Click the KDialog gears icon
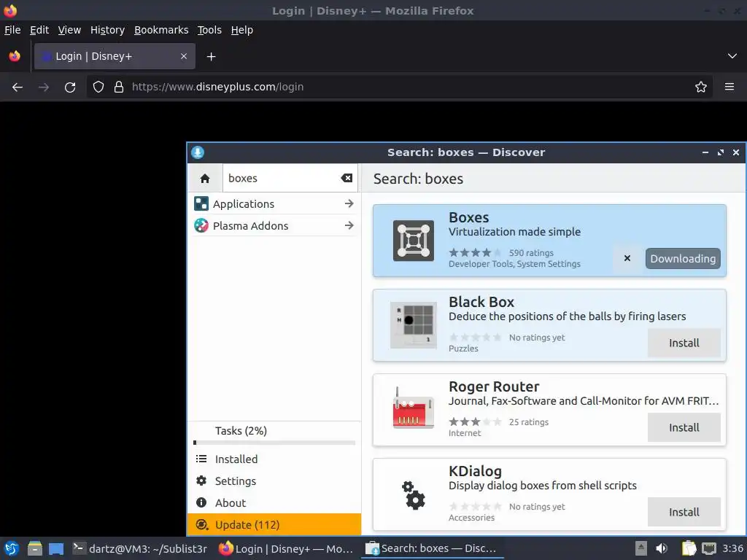 click(x=413, y=495)
